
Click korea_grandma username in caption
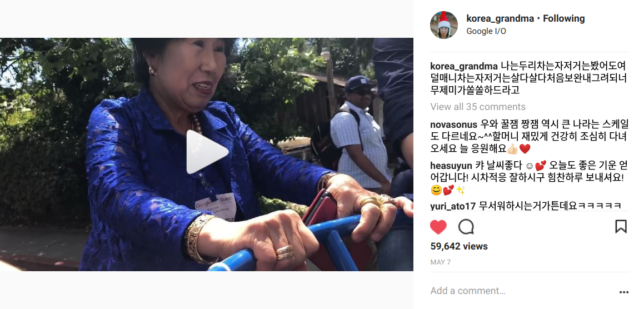click(464, 67)
